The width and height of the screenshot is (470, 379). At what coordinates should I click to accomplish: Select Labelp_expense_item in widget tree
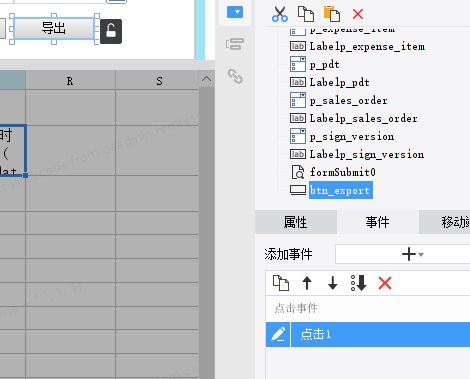367,46
